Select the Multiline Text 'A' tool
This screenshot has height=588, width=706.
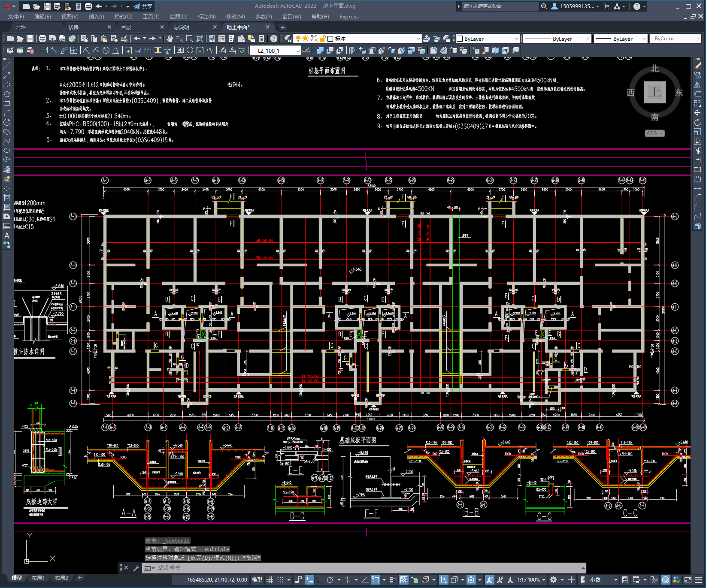point(7,235)
